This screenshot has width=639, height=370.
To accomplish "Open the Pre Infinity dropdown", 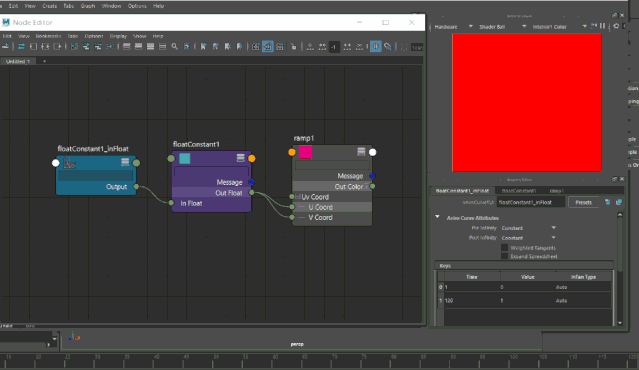I will click(x=529, y=228).
